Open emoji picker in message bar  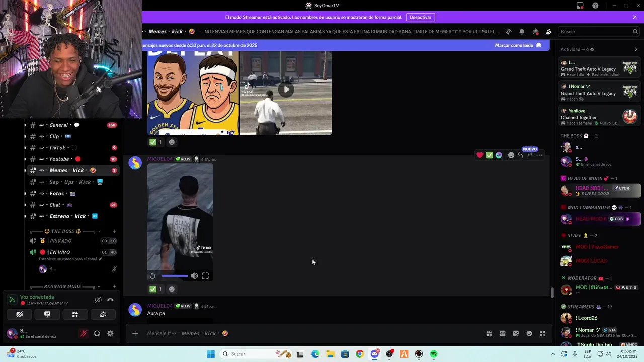(529, 333)
